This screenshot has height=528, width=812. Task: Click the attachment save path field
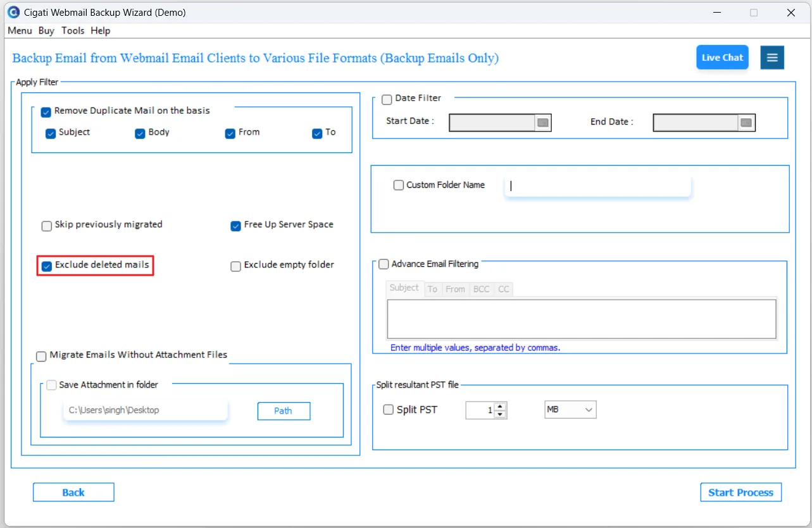tap(145, 410)
